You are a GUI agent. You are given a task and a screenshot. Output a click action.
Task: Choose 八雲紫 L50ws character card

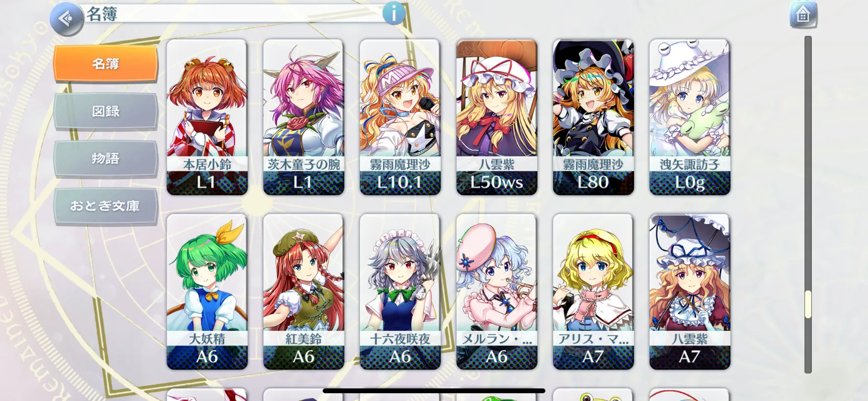click(497, 117)
